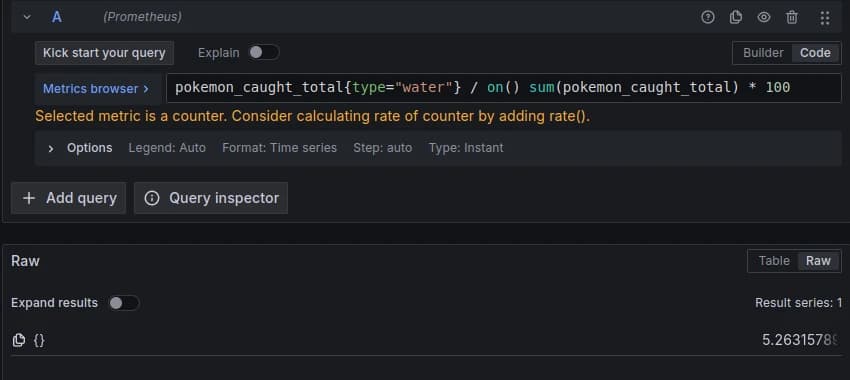Click Format: Time series option
Screen dimensions: 850x380
(279, 148)
